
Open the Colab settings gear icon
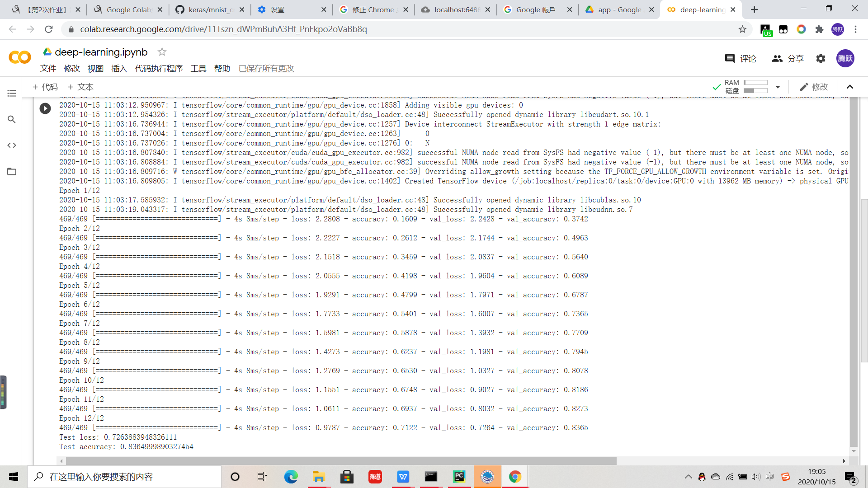click(x=821, y=59)
